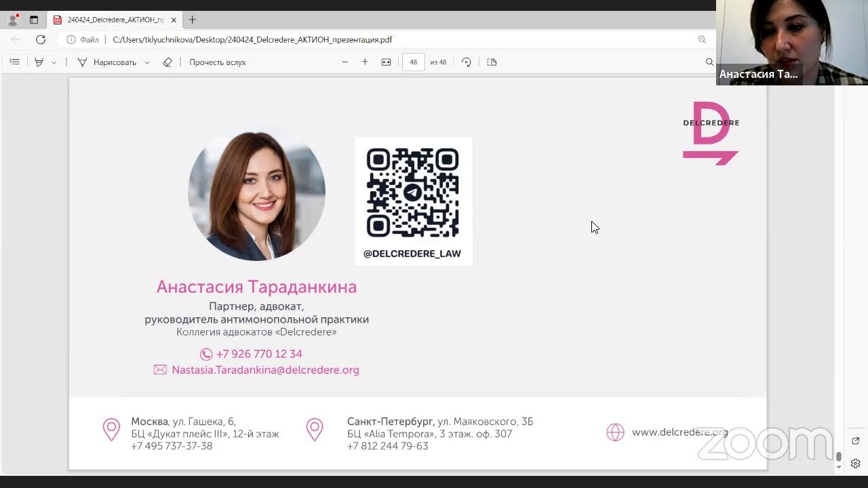Click the page number field showing 48
The width and height of the screenshot is (868, 488).
(413, 62)
